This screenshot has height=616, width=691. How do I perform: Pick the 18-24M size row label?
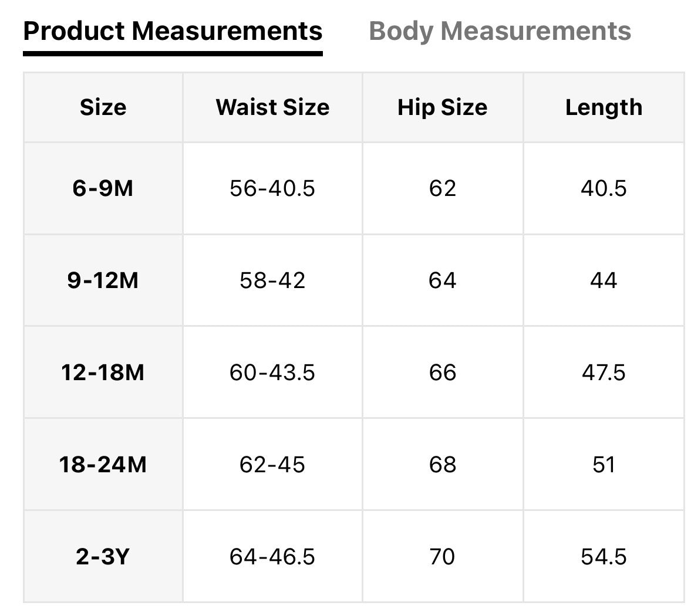click(x=103, y=465)
